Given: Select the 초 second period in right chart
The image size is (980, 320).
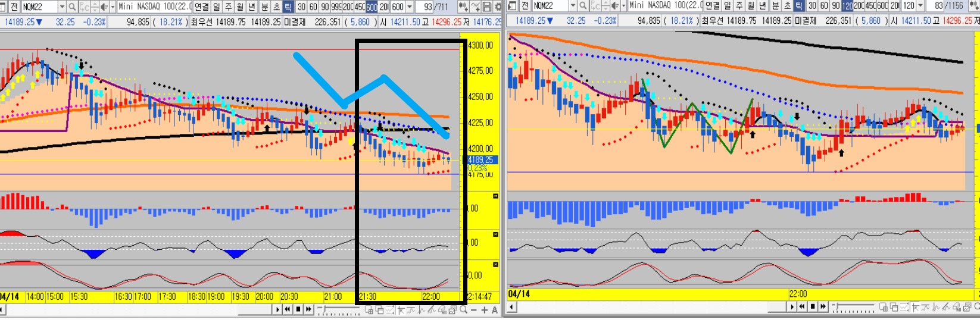Looking at the screenshot, I should tap(787, 7).
